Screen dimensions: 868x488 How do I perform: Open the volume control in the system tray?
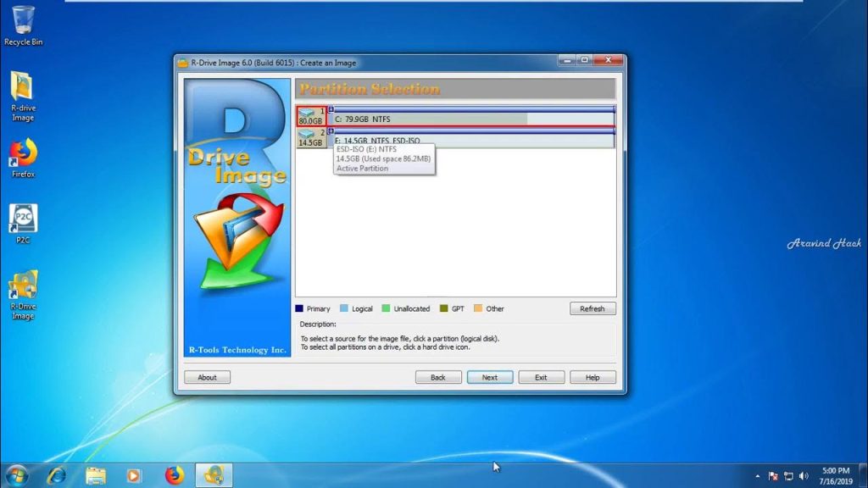(x=804, y=474)
